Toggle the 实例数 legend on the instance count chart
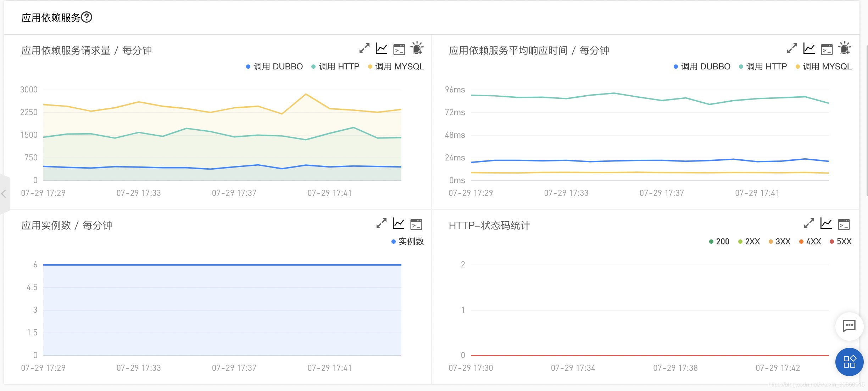This screenshot has height=391, width=868. (407, 242)
